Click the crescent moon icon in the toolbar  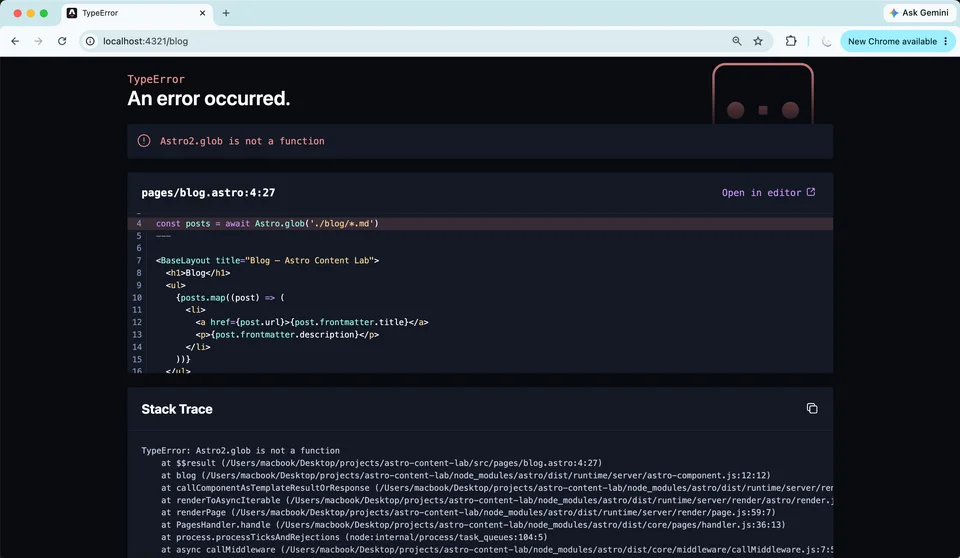coord(827,42)
